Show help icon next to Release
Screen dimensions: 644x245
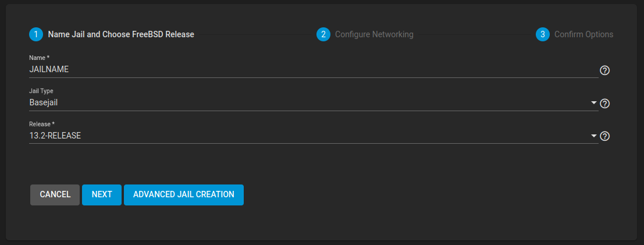(604, 136)
